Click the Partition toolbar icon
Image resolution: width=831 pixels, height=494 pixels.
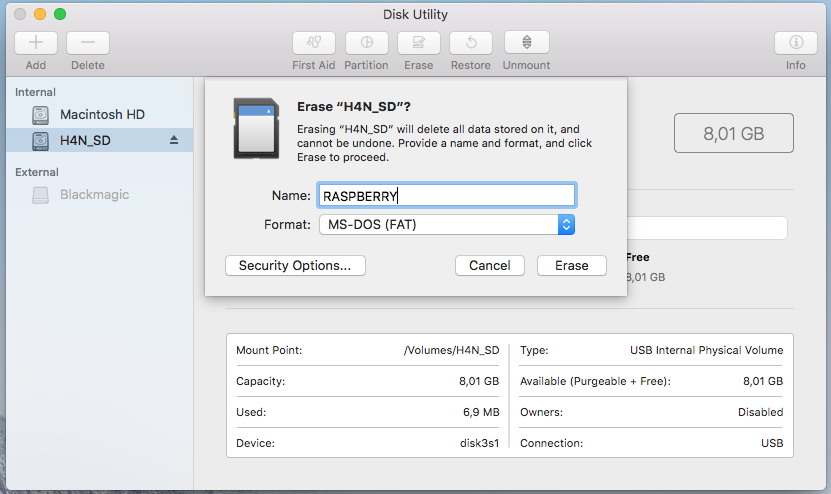tap(367, 43)
